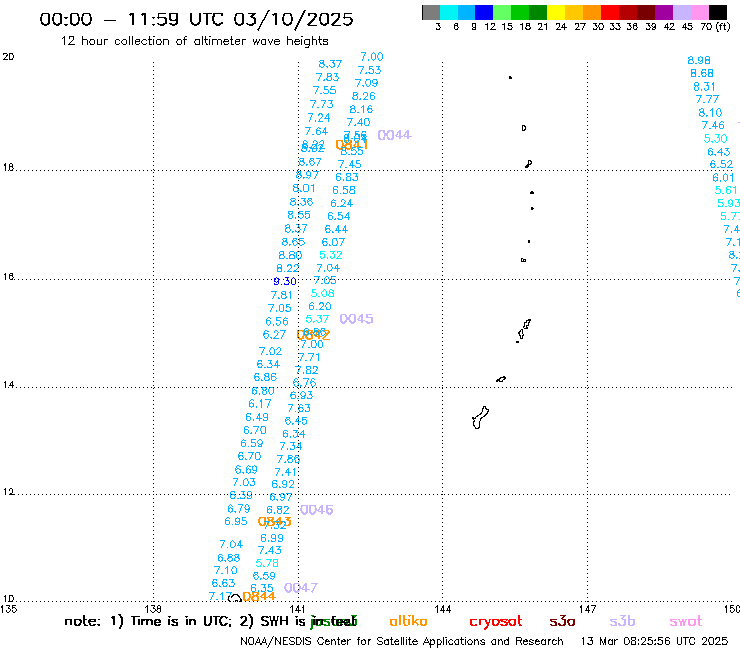Screen dimensions: 740x650
Task: Click the cyan 6 ft legend swatch
Action: 449,12
